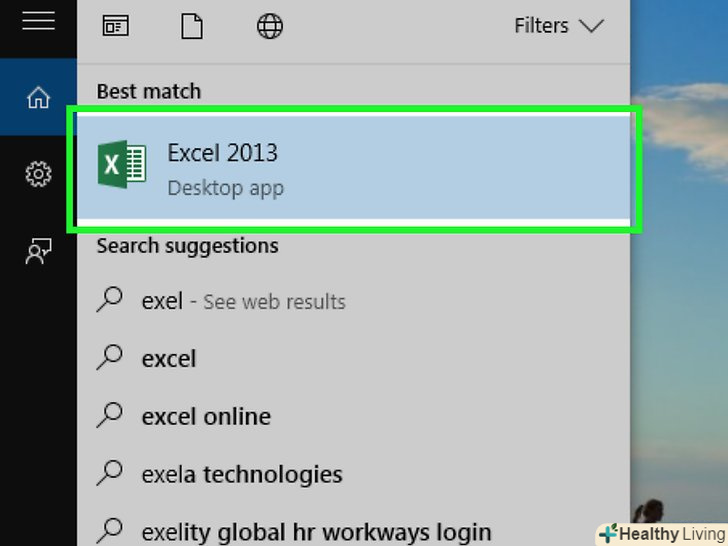The image size is (728, 546).
Task: Click the magnifier icon next to 'excel online'
Action: pos(110,415)
